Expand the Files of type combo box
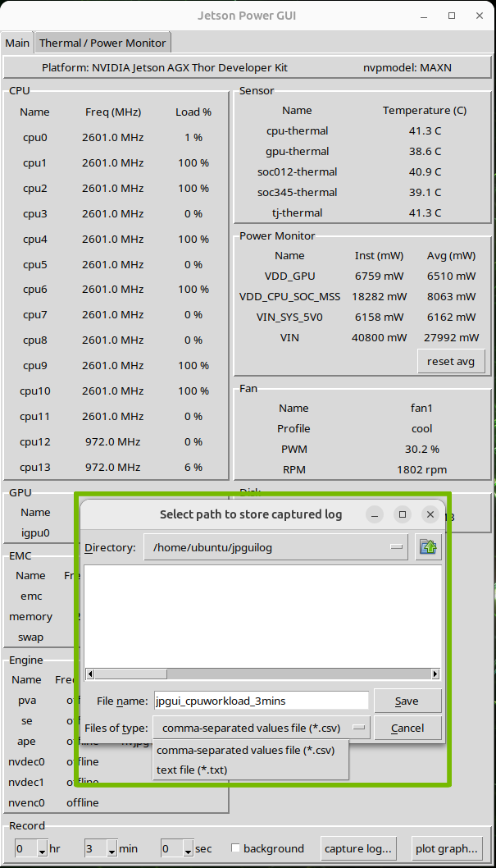 359,728
